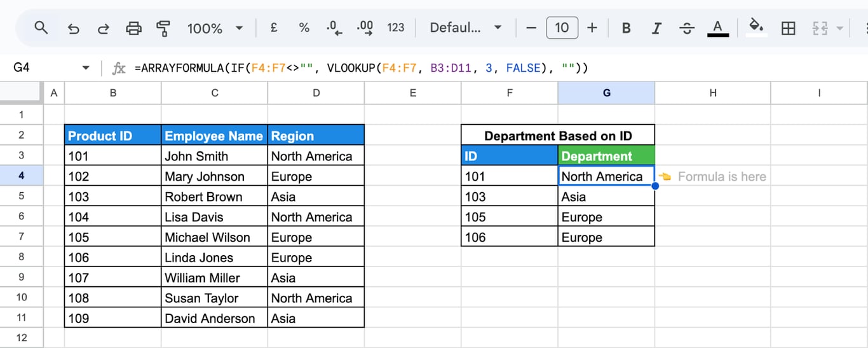Click the Product ID header cell
This screenshot has width=868, height=348.
point(113,136)
